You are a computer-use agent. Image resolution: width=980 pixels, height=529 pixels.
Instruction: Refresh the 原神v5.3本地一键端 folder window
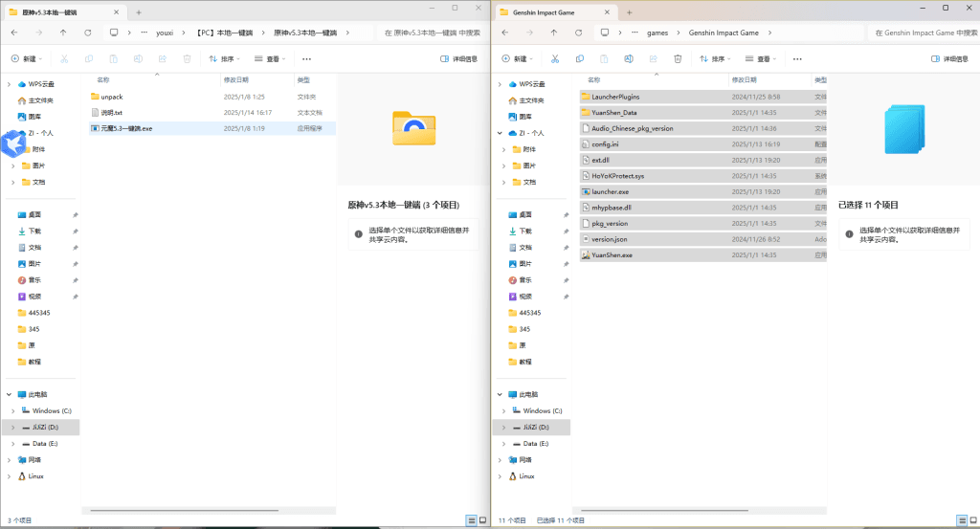point(88,32)
